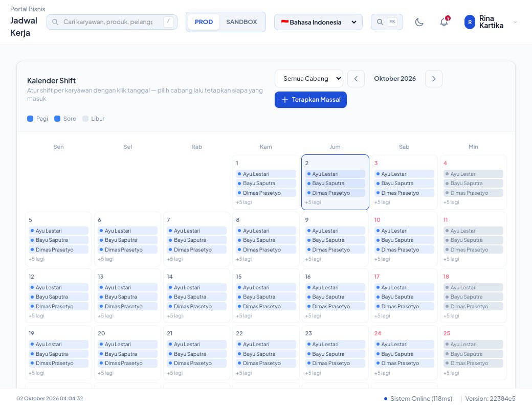Show +5 lagi on day 14

tap(175, 316)
